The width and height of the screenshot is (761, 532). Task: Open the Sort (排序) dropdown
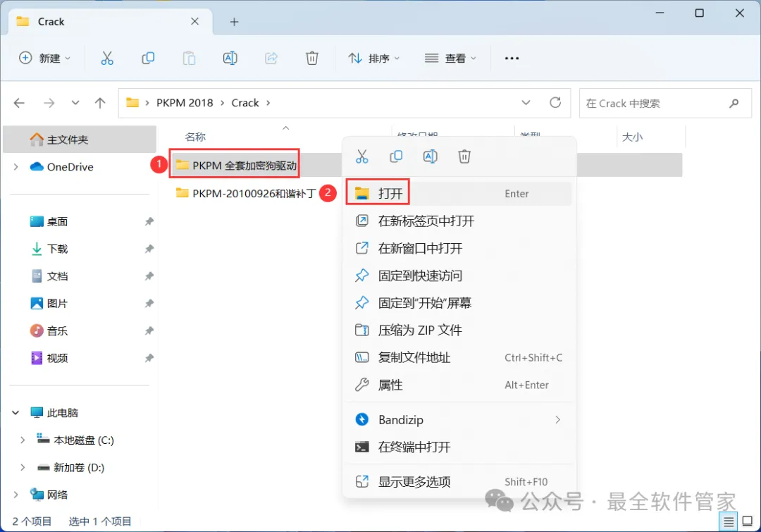pos(373,58)
